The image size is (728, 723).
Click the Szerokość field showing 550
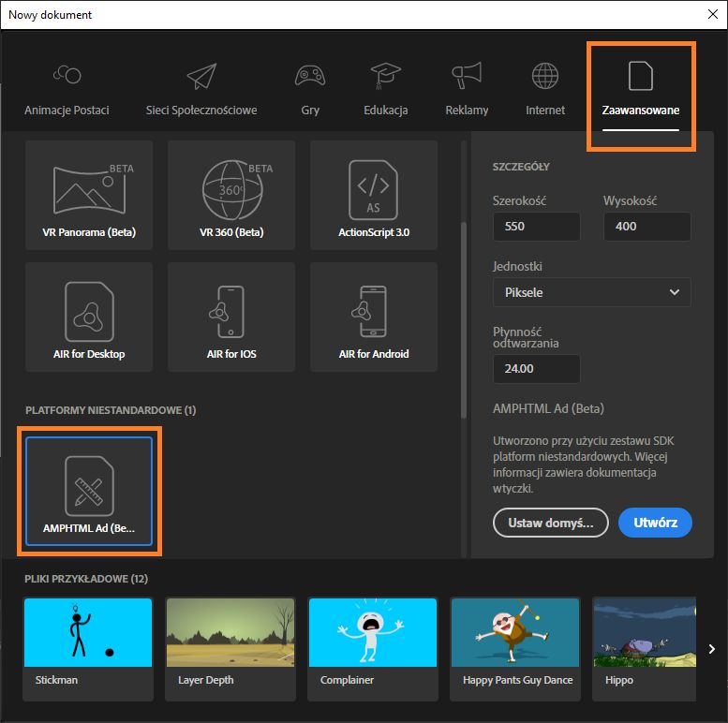pos(536,227)
